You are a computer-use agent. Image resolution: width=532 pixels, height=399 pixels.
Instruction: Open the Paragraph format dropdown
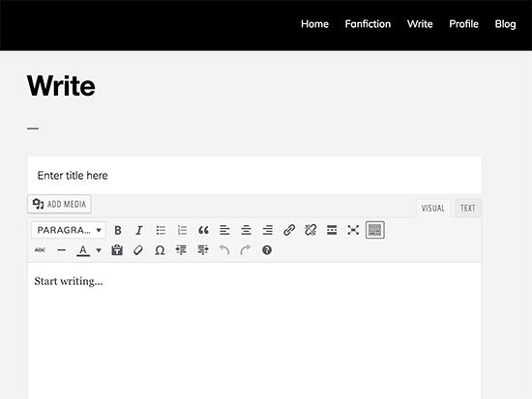point(69,230)
